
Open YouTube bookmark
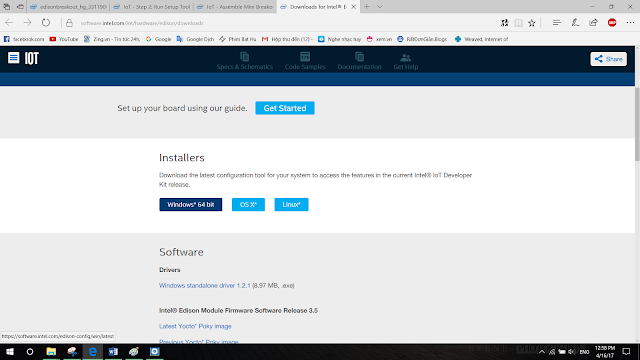pyautogui.click(x=64, y=39)
